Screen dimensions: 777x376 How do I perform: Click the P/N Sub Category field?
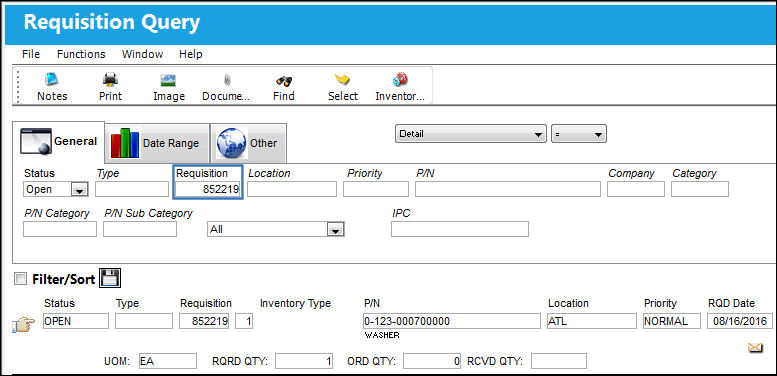(140, 229)
